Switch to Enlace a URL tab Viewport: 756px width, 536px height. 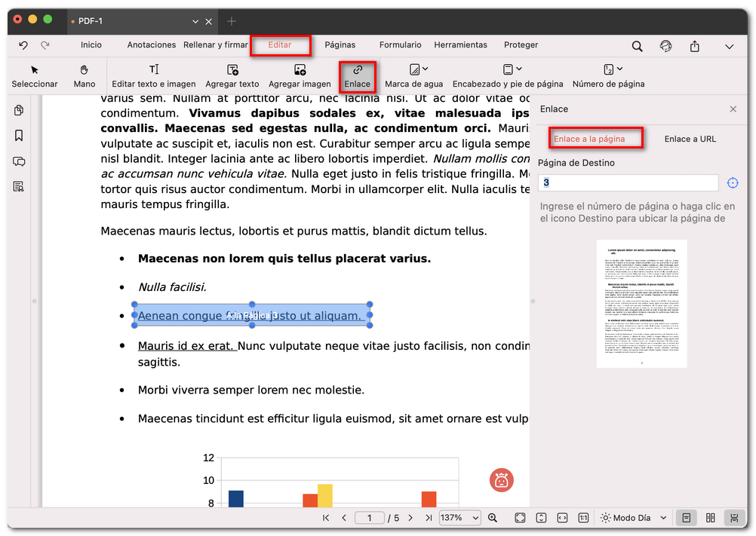tap(690, 139)
